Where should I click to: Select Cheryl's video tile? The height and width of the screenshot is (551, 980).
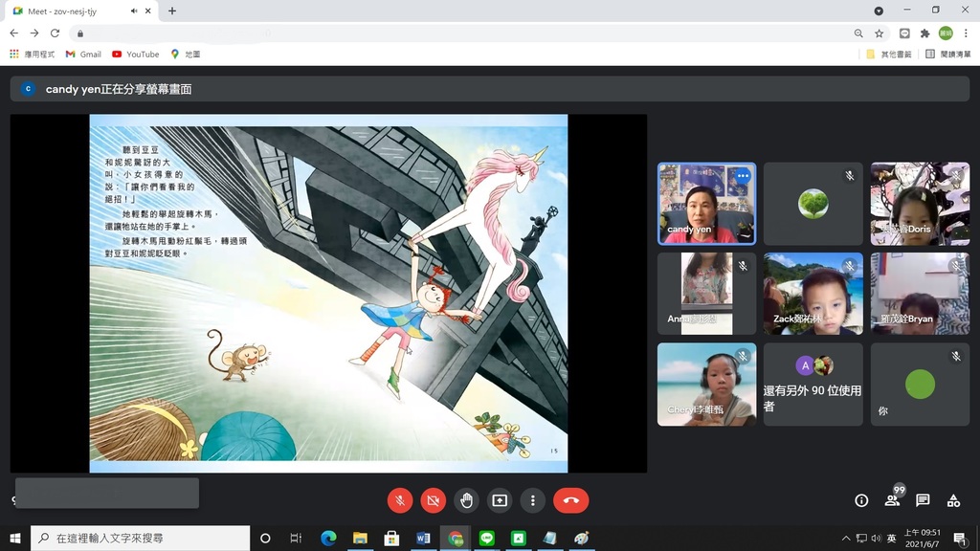coord(707,385)
